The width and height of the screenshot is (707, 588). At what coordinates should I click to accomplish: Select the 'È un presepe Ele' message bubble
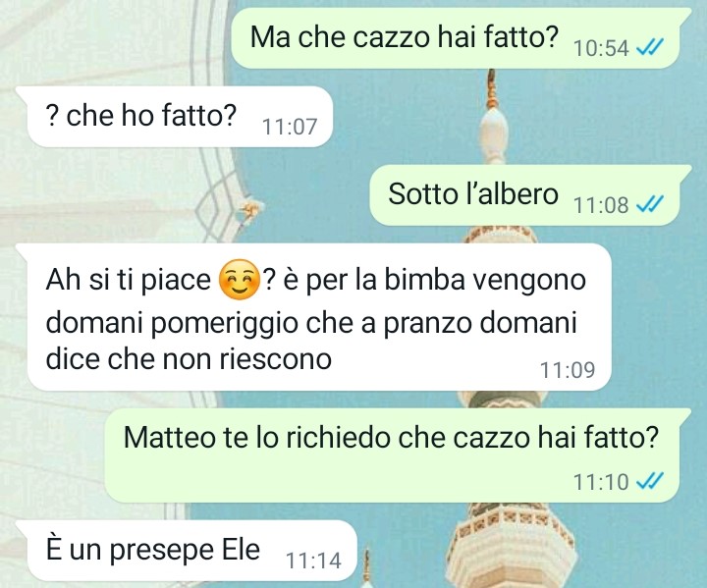coord(187,551)
